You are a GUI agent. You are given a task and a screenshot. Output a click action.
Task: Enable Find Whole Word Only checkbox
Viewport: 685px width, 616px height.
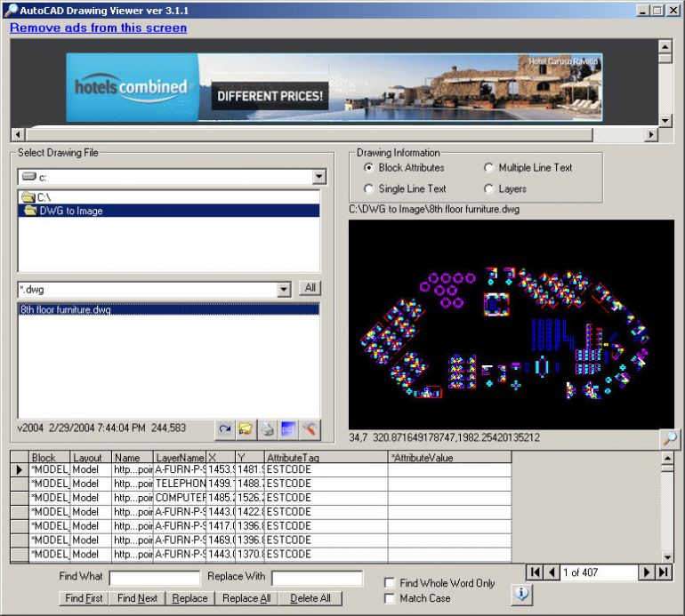[390, 583]
